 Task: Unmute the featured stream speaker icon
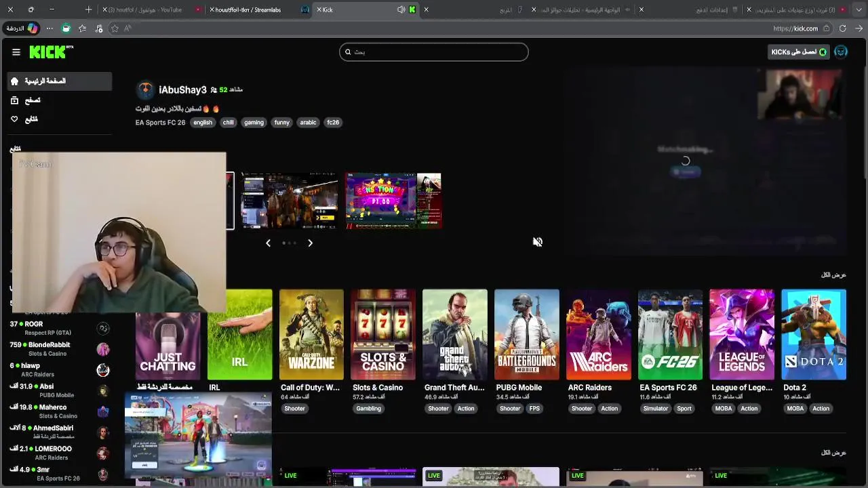(537, 242)
